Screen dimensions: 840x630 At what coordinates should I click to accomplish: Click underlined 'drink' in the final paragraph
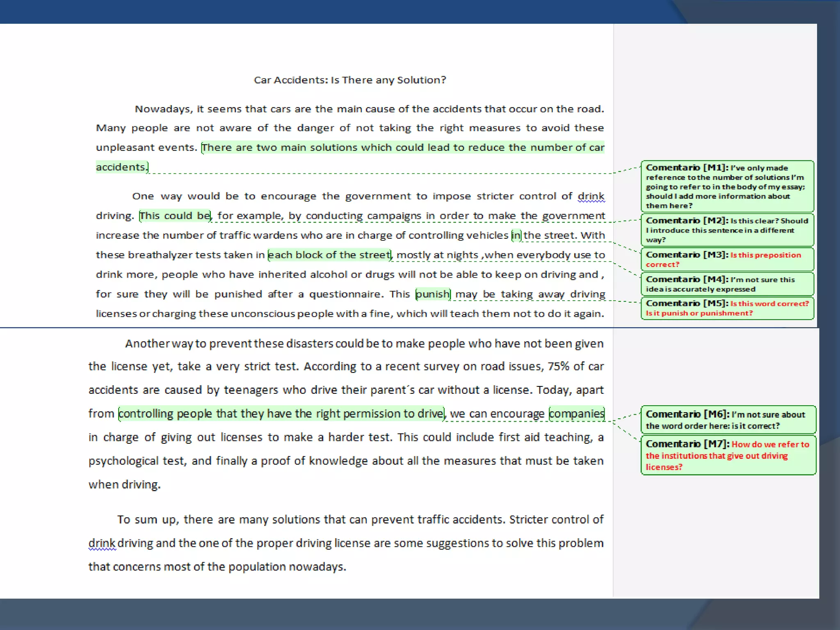(x=102, y=543)
